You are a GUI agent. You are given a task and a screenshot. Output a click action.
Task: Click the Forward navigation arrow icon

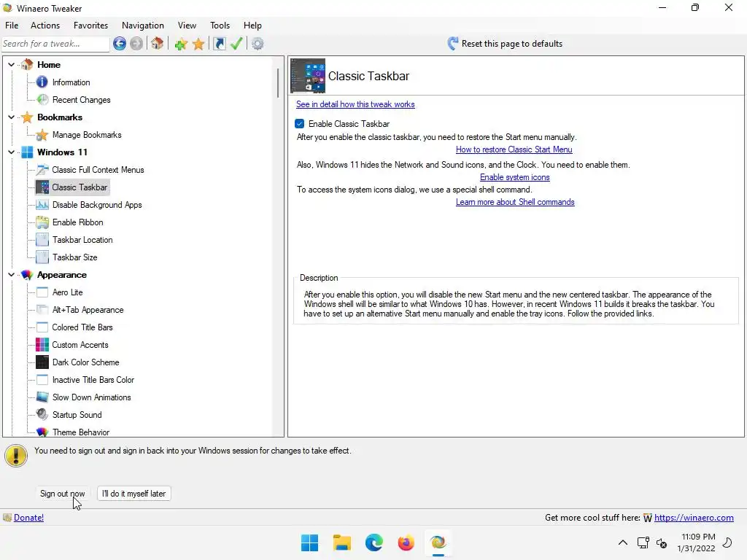(136, 44)
